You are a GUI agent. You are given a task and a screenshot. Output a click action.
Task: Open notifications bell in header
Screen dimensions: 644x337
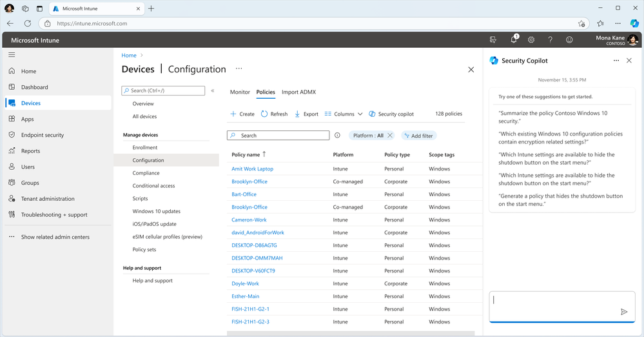click(x=514, y=39)
